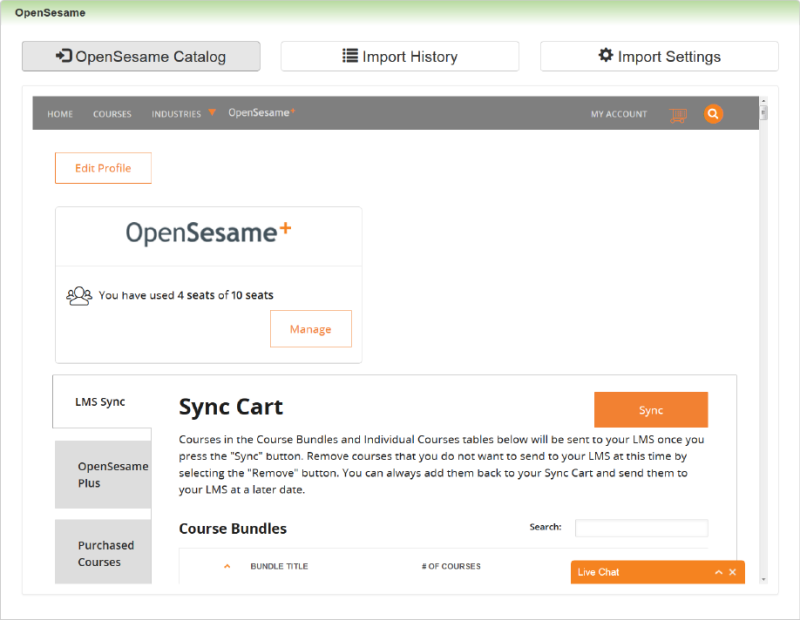Close the Live Chat widget
Viewport: 800px width, 620px height.
tap(734, 571)
